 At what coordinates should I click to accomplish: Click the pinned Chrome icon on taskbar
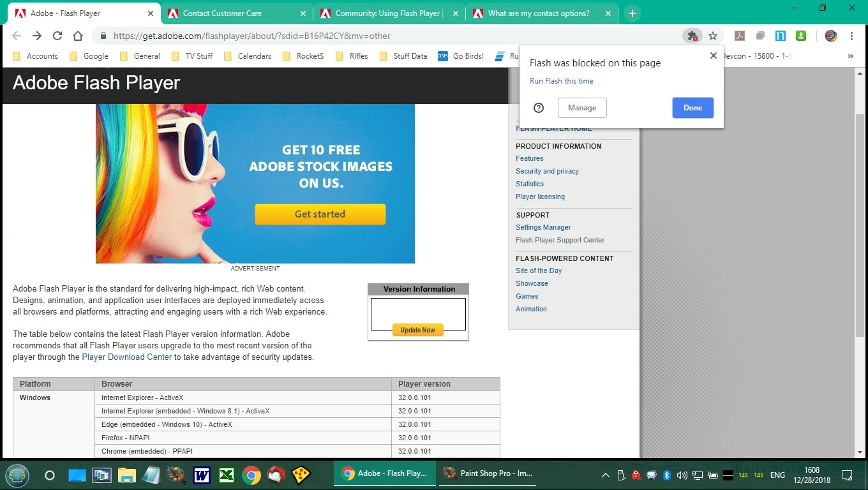[x=251, y=475]
